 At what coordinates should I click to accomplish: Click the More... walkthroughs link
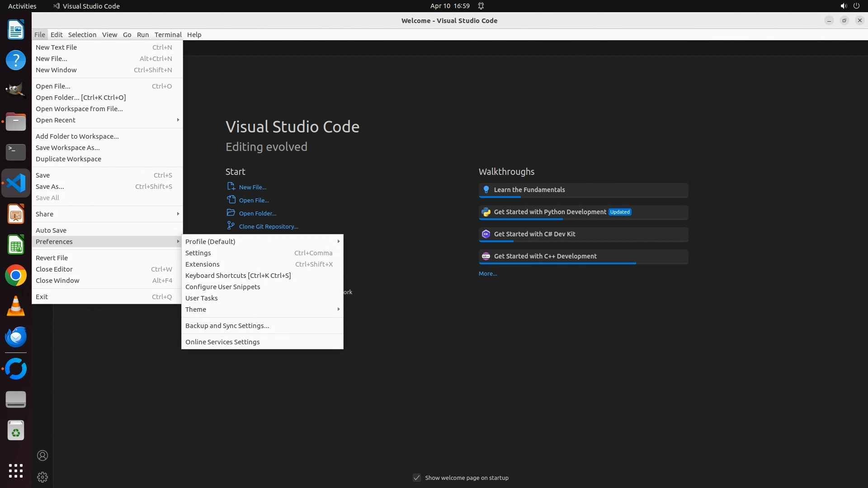point(488,274)
